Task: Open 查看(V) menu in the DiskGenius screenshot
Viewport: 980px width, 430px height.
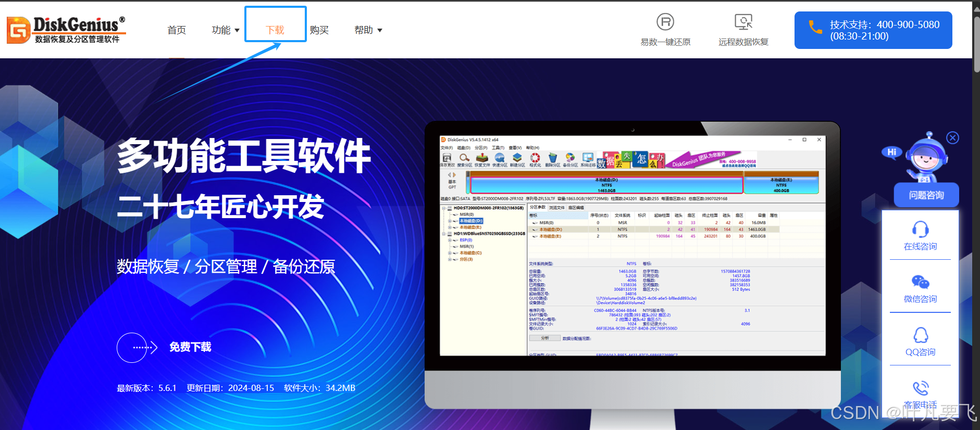Action: click(515, 148)
